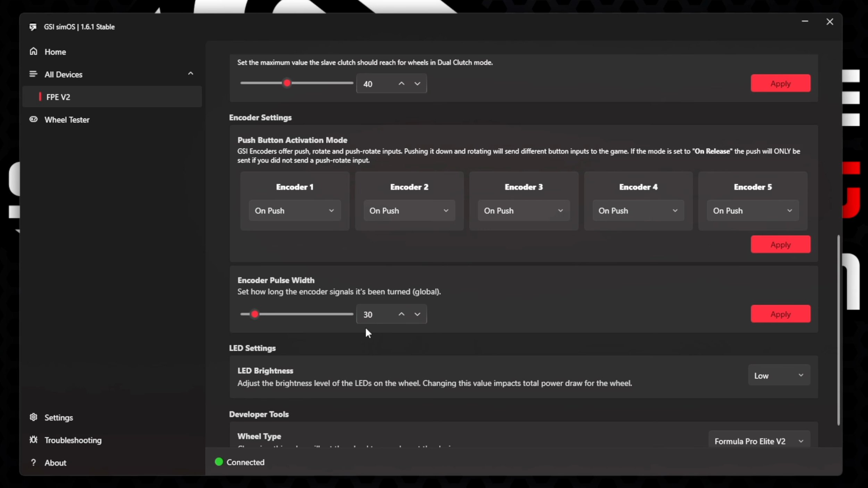Collapse the All Devices chevron

click(x=191, y=74)
